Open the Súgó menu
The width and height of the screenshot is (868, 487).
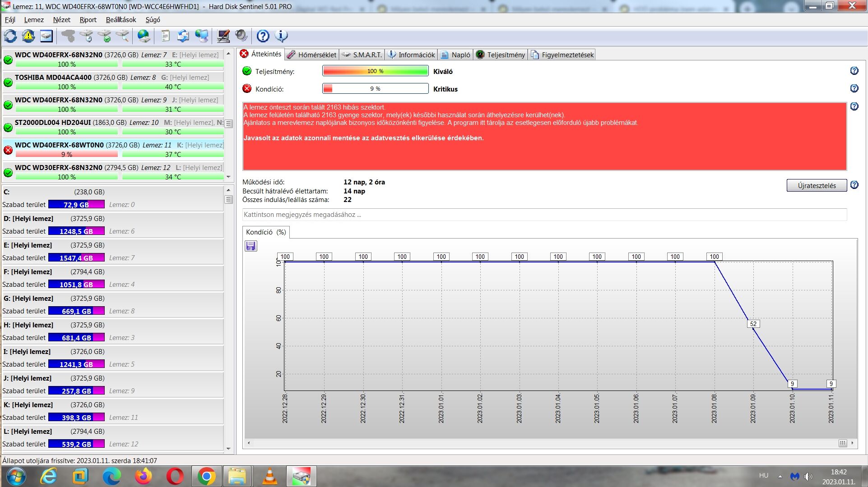(x=153, y=20)
